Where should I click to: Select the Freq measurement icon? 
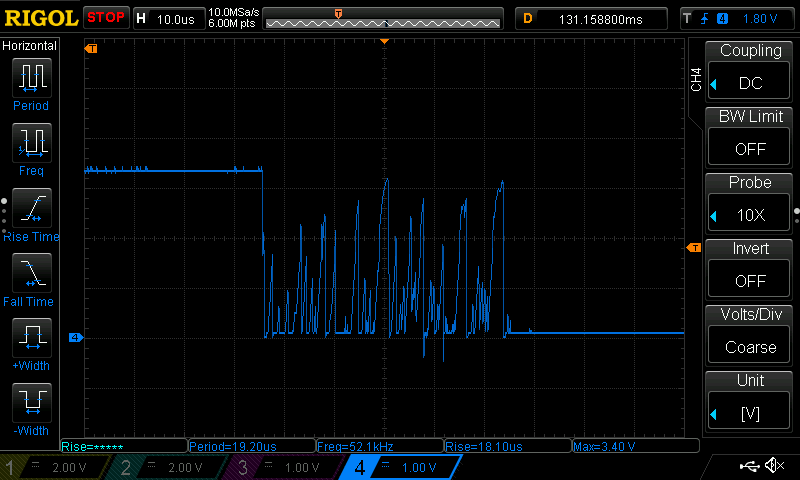point(31,143)
